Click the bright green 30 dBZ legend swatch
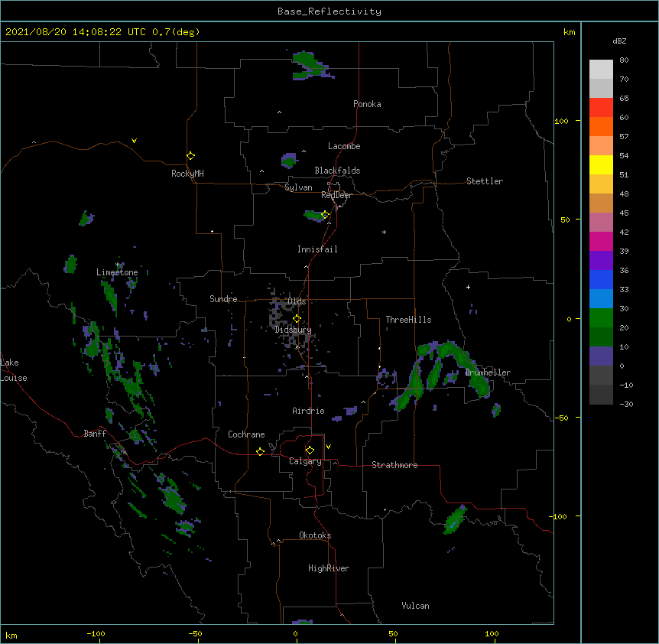 point(601,318)
